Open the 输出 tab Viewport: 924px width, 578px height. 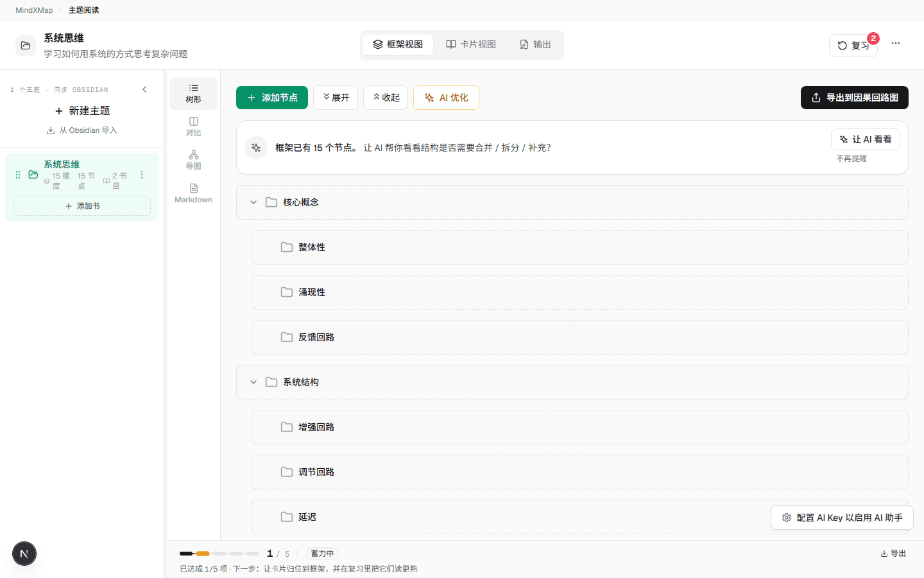pyautogui.click(x=535, y=44)
